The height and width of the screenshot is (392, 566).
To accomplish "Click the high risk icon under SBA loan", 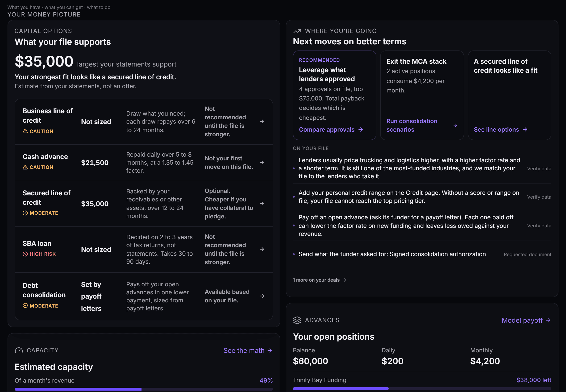I will [x=25, y=254].
